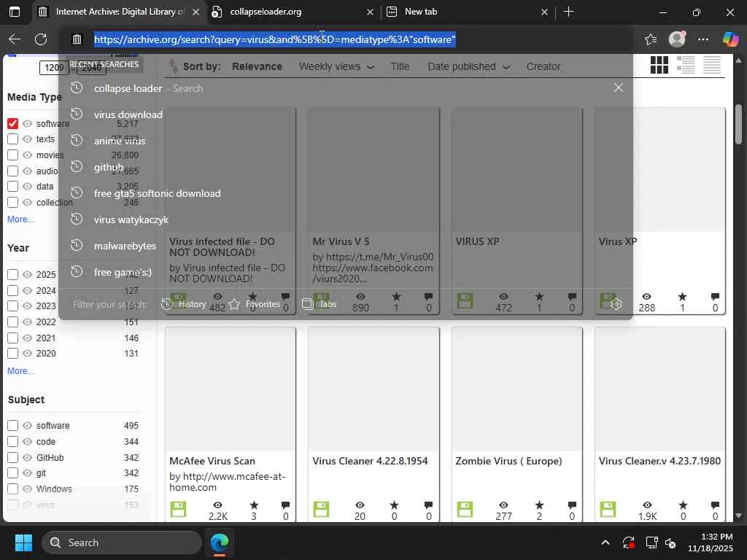Screen dimensions: 747x560
Task: Select 'collapse loader' recent search
Action: (346, 88)
